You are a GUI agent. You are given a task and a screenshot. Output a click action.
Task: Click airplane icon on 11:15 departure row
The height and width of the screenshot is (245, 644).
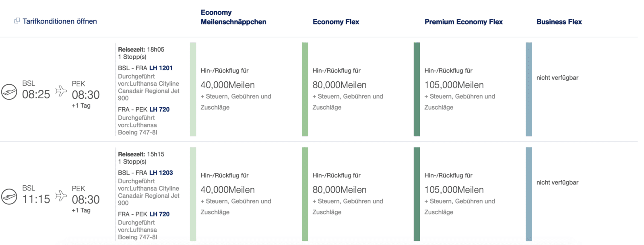coord(61,196)
